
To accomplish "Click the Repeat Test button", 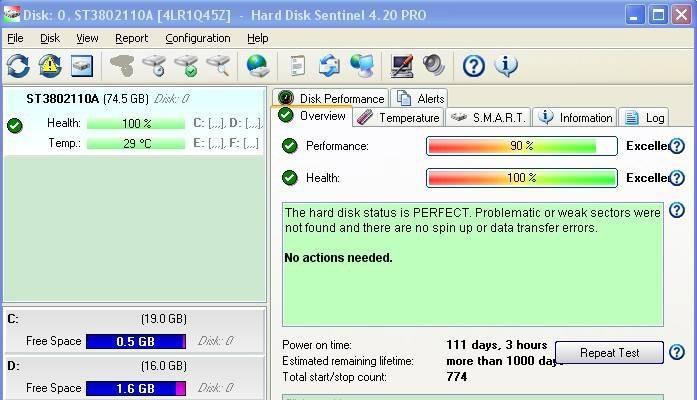I will tap(609, 352).
